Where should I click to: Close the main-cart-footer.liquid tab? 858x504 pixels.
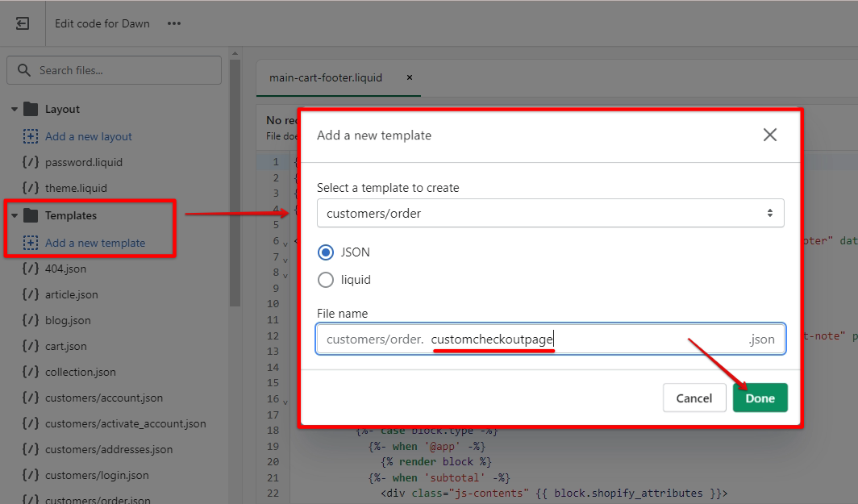409,78
